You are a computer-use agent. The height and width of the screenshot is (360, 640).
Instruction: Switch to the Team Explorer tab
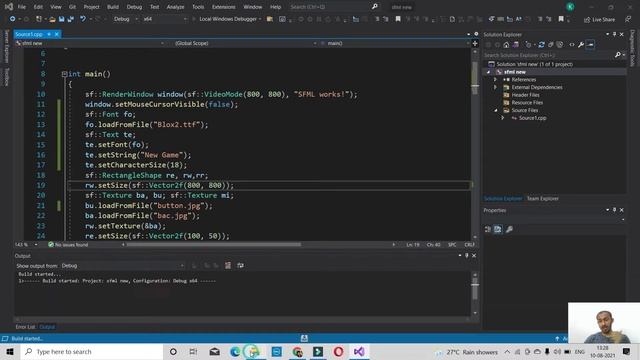[542, 199]
